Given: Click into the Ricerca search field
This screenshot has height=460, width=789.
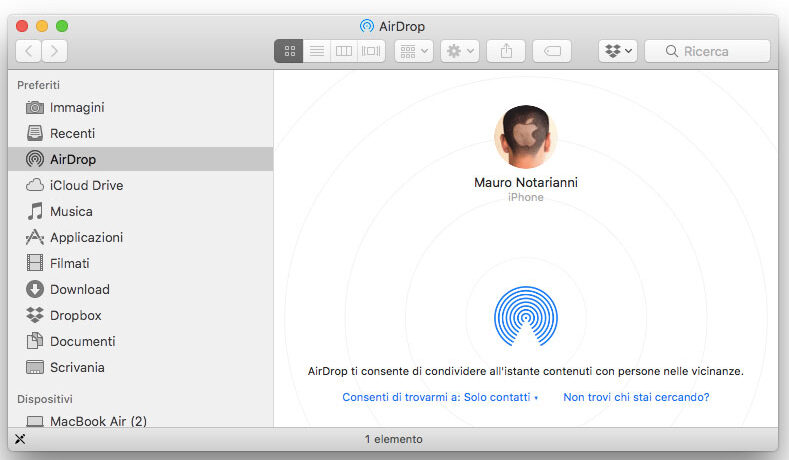Looking at the screenshot, I should point(707,51).
